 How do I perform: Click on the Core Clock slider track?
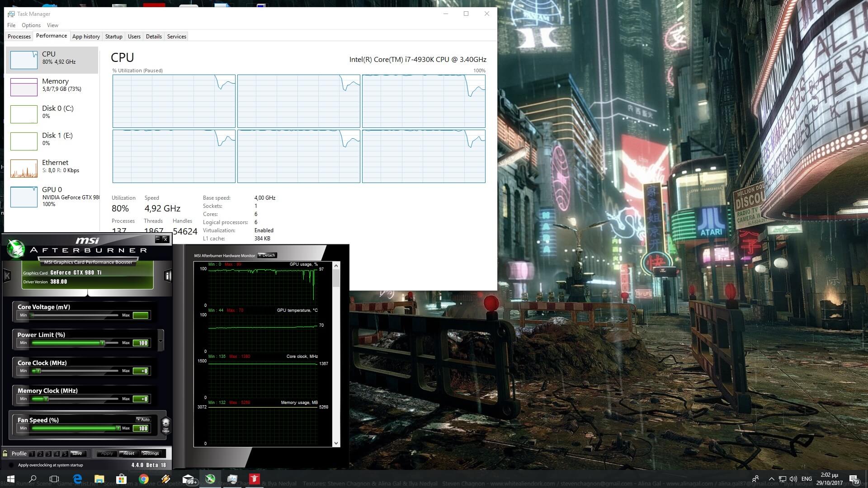click(77, 371)
